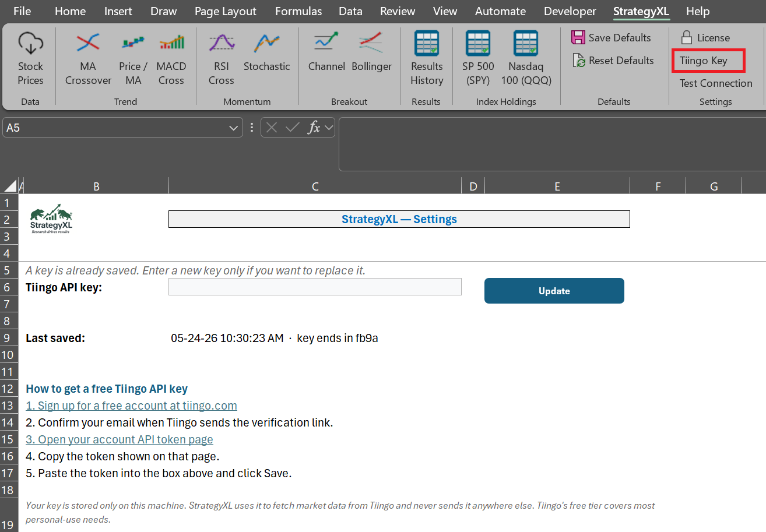The width and height of the screenshot is (766, 532).
Task: Select column F header
Action: (x=658, y=186)
